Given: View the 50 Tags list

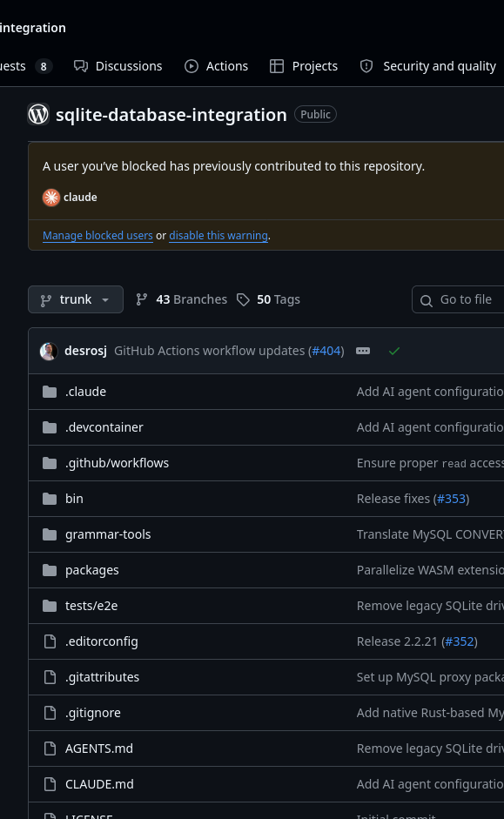Looking at the screenshot, I should 268,299.
